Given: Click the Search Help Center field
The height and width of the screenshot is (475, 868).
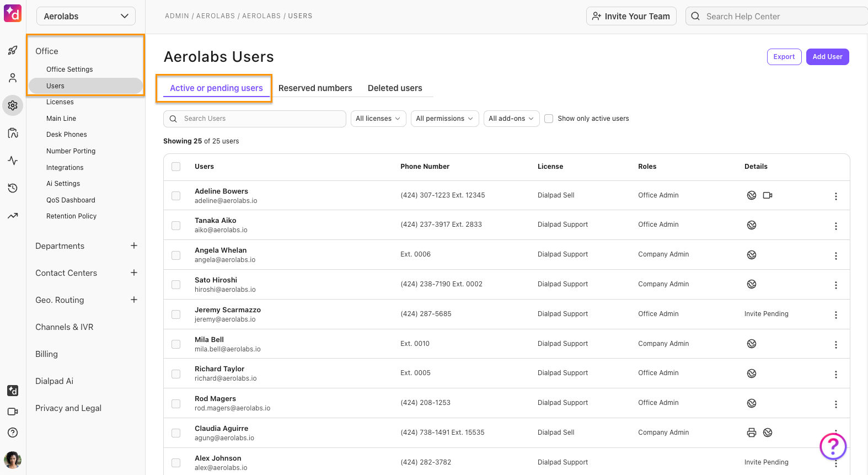Looking at the screenshot, I should coord(776,17).
